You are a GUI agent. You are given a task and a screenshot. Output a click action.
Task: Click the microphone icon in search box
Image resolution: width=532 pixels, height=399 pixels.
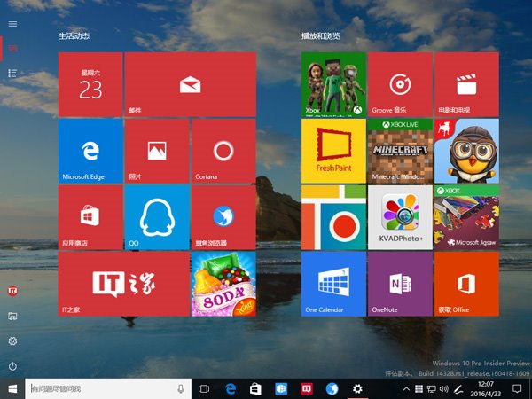point(181,388)
